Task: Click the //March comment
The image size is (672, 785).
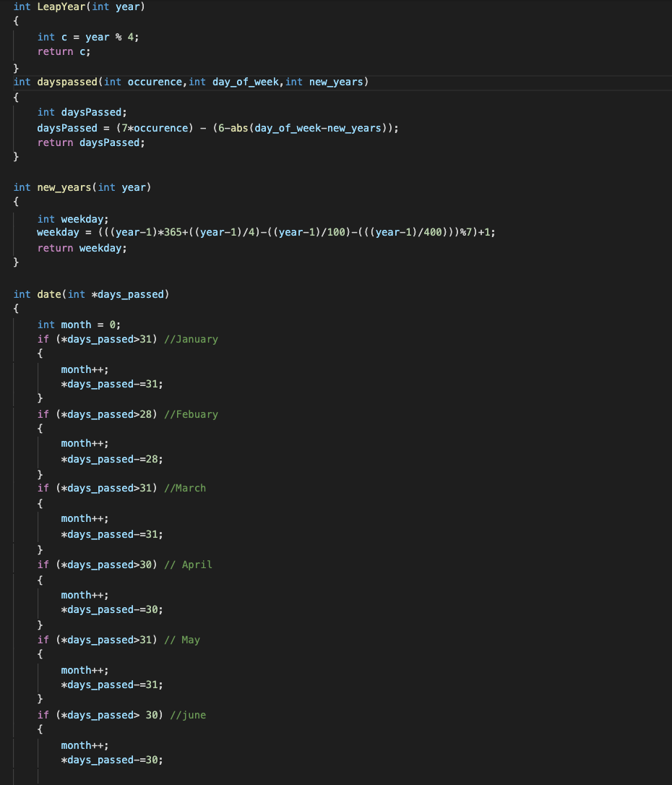Action: 185,488
